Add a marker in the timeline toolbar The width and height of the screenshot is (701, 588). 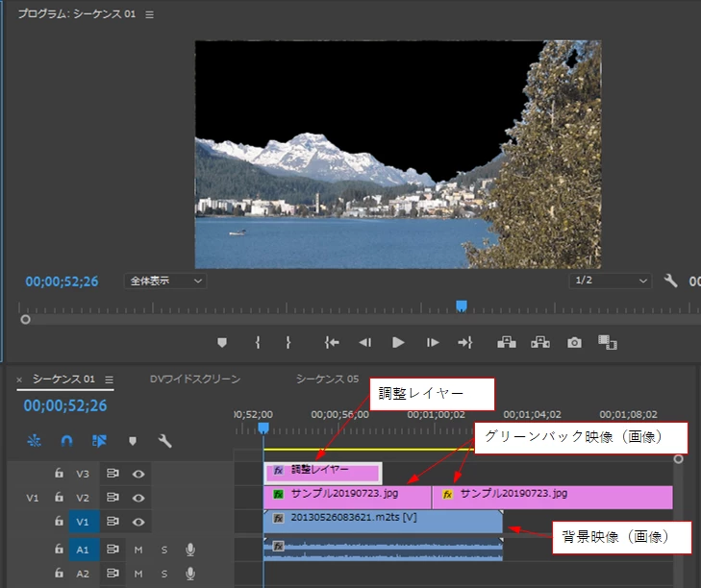[133, 441]
